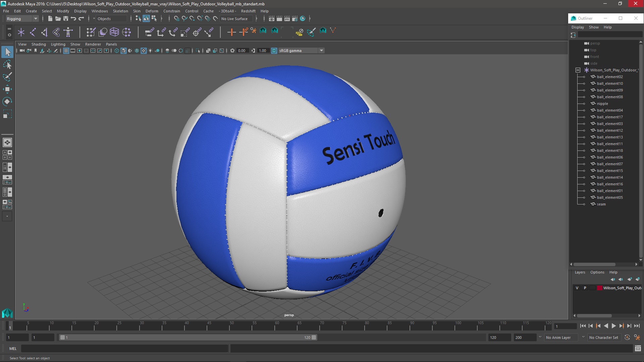
Task: Open animation preferences running man icon
Action: 637,338
